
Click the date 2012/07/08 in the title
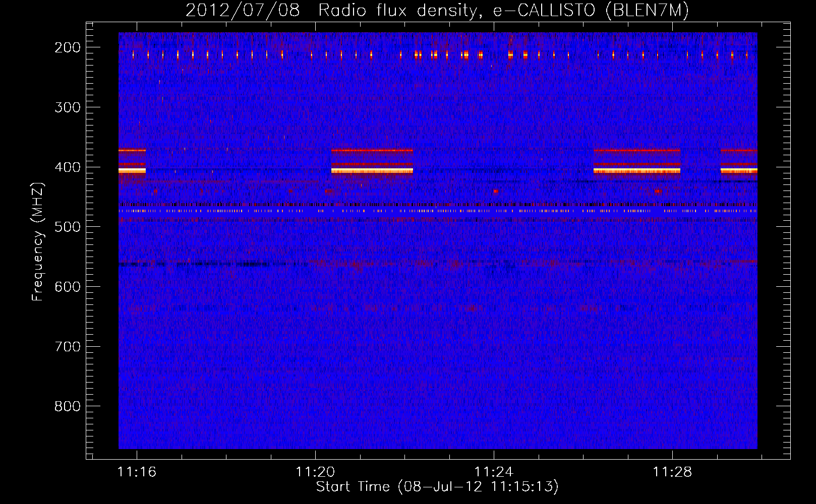click(243, 10)
